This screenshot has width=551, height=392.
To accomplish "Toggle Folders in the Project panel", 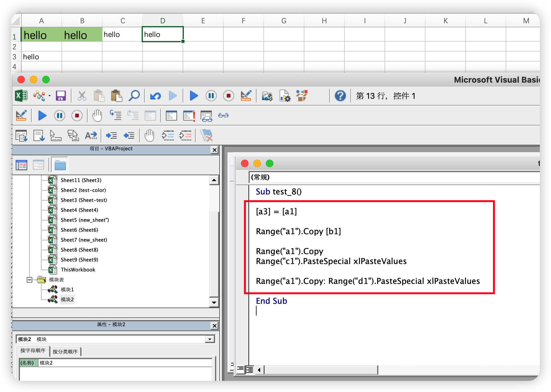I will click(60, 165).
